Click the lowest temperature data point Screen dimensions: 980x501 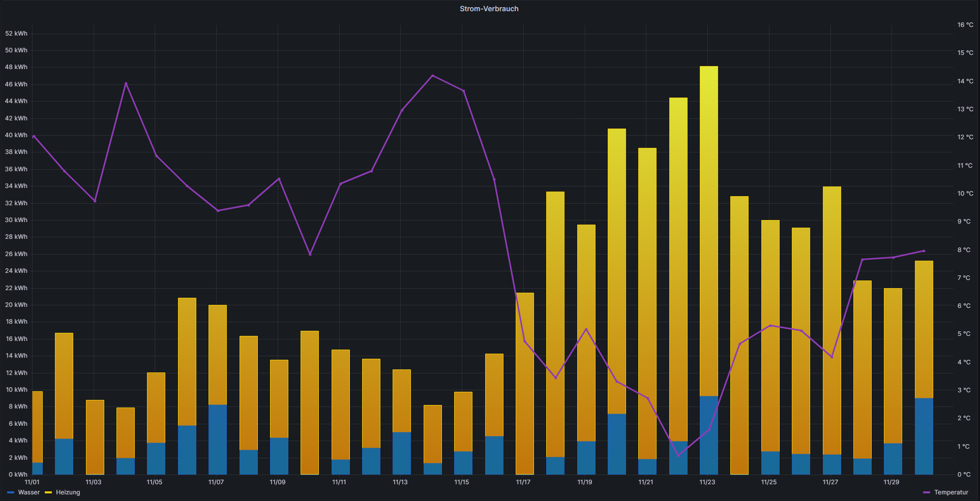(x=678, y=455)
